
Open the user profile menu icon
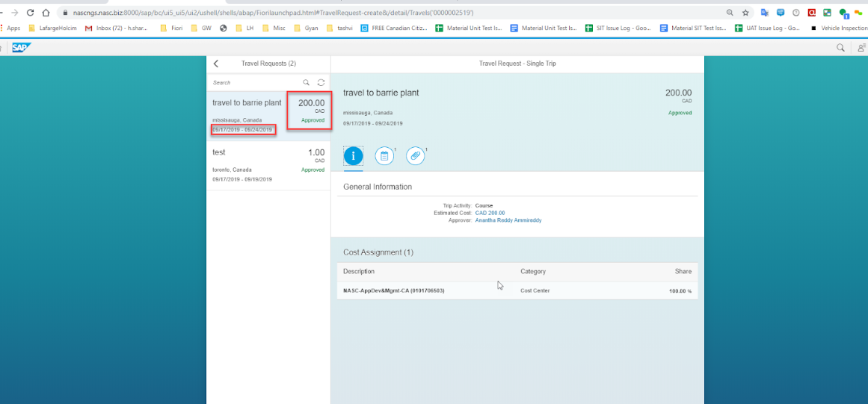(x=862, y=48)
